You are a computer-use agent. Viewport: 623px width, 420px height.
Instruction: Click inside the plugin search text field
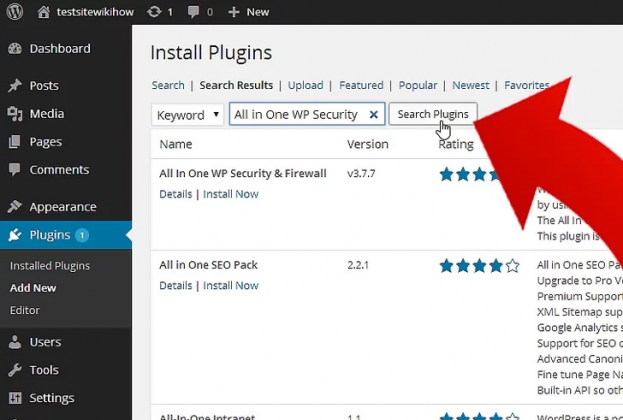tap(297, 115)
